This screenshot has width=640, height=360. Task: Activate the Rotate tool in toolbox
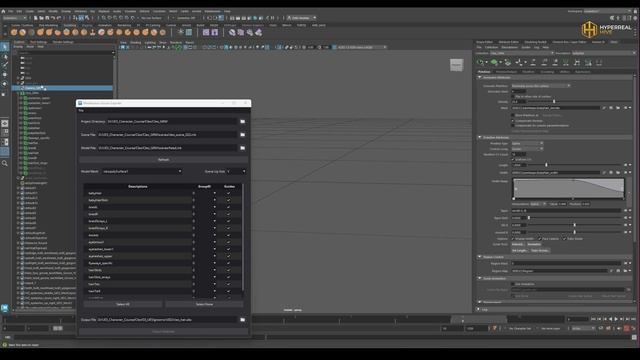pyautogui.click(x=5, y=84)
